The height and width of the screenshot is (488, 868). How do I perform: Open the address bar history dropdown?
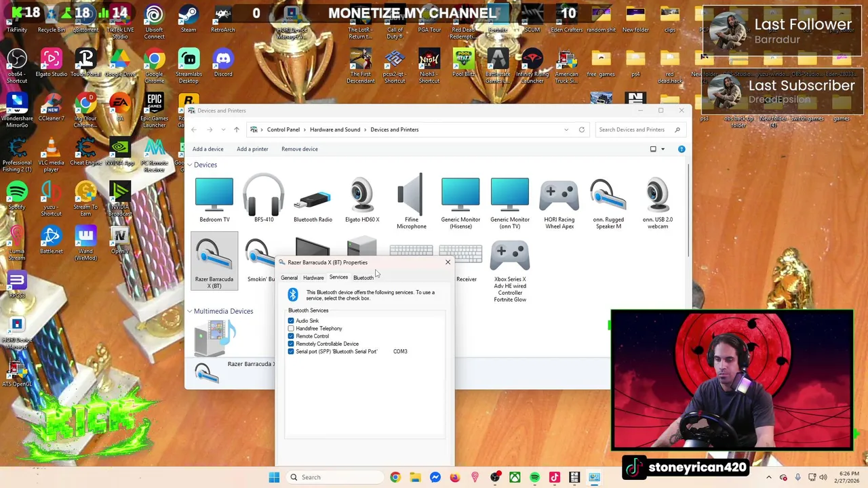pyautogui.click(x=566, y=129)
